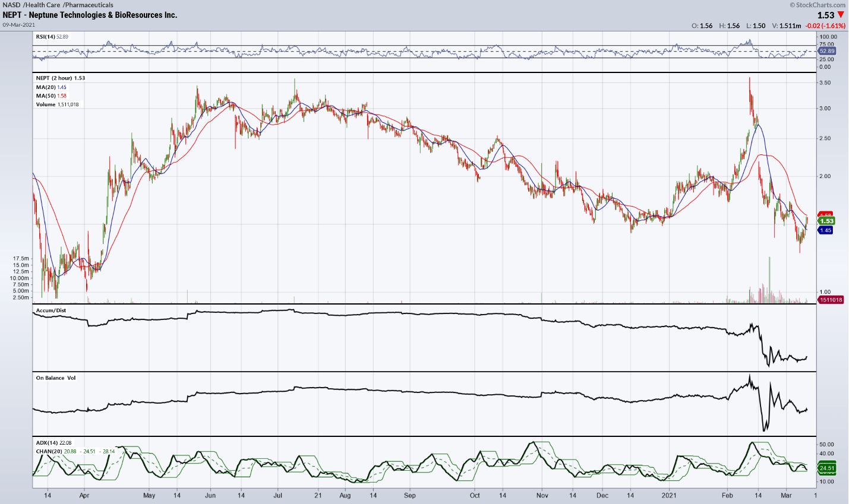This screenshot has width=849, height=504.
Task: Click the 'Jun' label on time axis
Action: [x=210, y=495]
